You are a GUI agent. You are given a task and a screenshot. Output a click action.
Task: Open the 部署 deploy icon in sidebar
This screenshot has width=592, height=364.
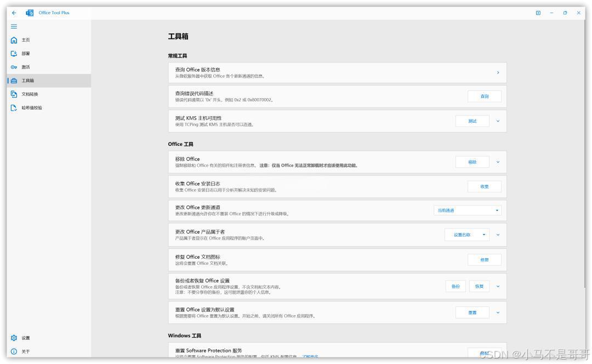[x=14, y=54]
